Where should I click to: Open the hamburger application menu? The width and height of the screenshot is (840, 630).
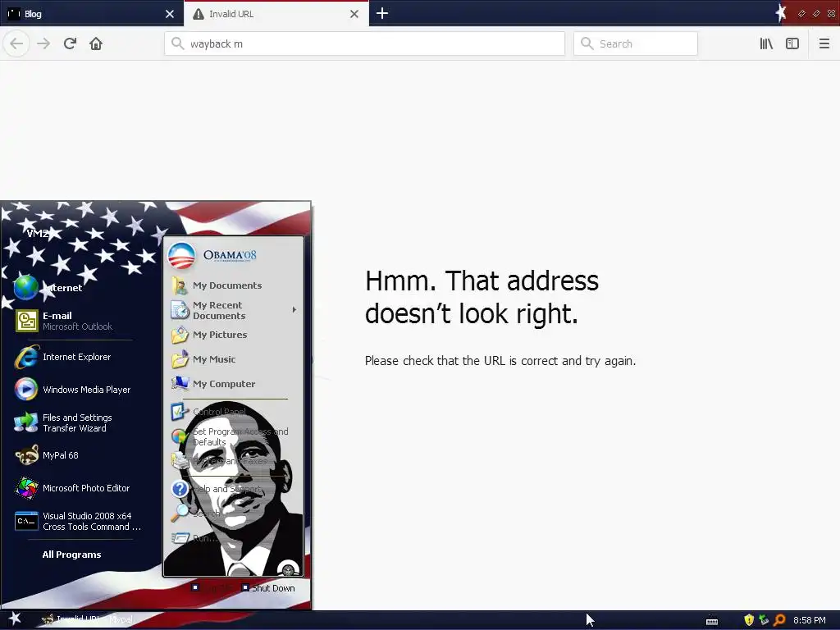824,43
